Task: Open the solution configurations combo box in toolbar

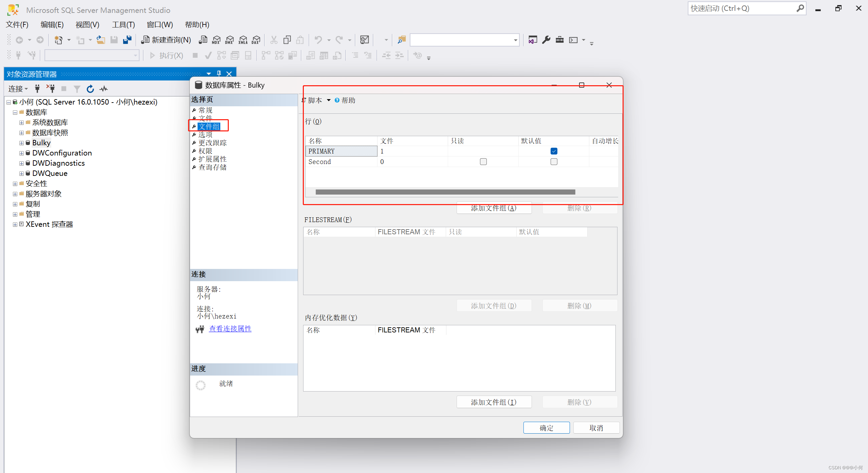Action: point(464,40)
